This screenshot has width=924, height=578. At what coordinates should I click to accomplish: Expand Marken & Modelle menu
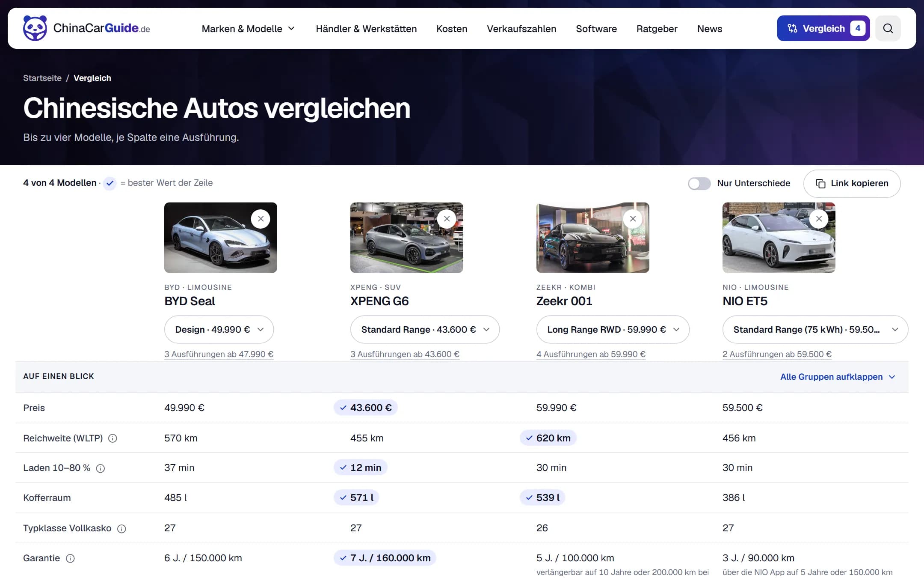coord(248,29)
